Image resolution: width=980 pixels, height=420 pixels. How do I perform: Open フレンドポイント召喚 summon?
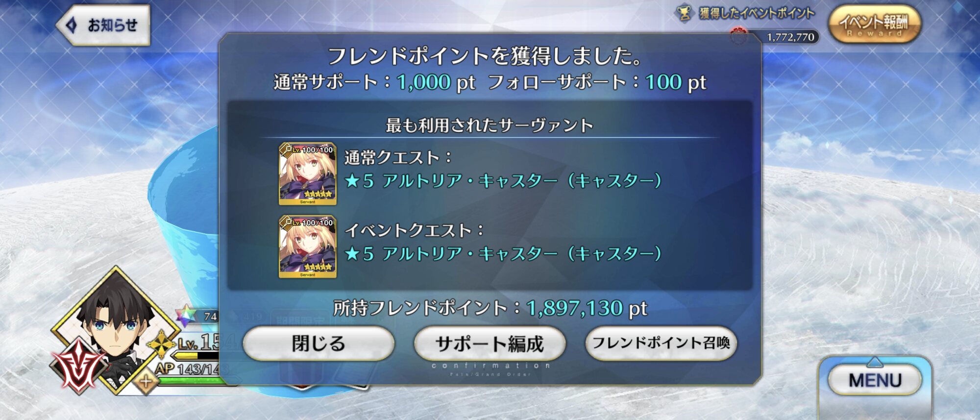click(661, 343)
